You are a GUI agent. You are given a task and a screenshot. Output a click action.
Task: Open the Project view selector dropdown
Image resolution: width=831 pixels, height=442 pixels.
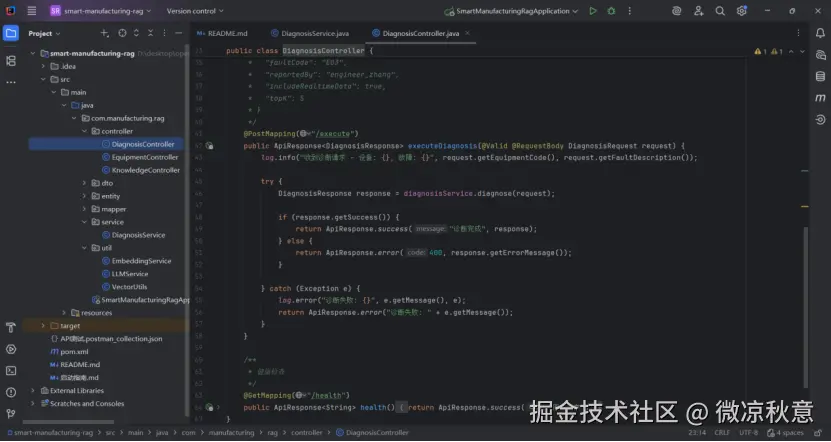(45, 33)
